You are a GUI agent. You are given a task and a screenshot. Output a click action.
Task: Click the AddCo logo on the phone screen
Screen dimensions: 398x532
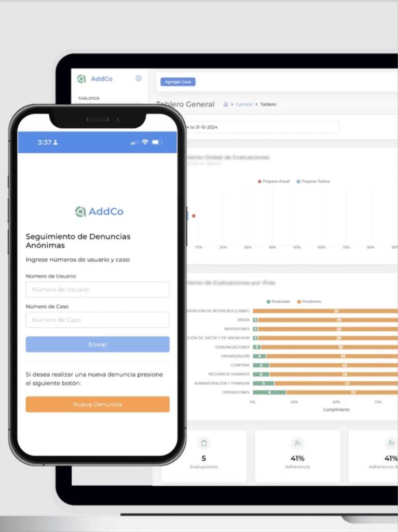pos(99,211)
